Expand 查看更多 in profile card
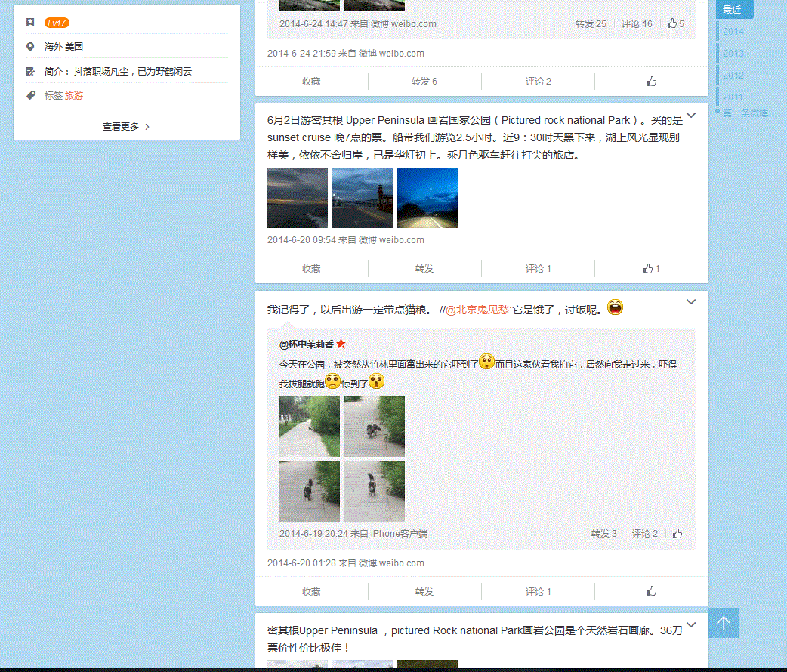 click(x=126, y=127)
